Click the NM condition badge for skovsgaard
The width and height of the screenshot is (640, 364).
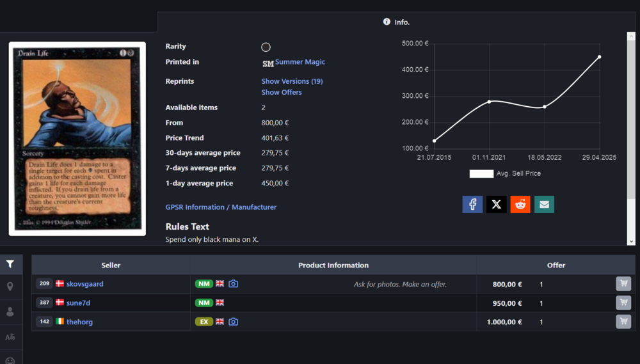click(x=204, y=283)
